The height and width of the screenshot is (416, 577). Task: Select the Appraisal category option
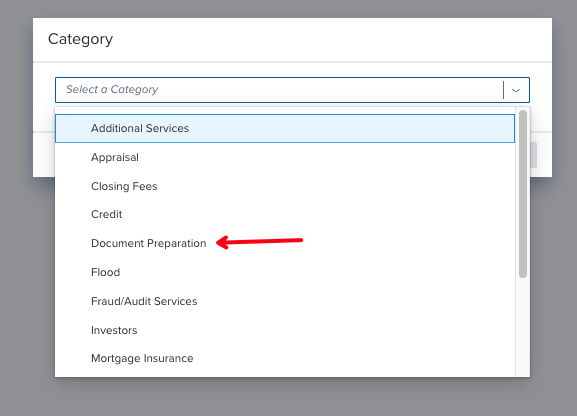pyautogui.click(x=285, y=157)
